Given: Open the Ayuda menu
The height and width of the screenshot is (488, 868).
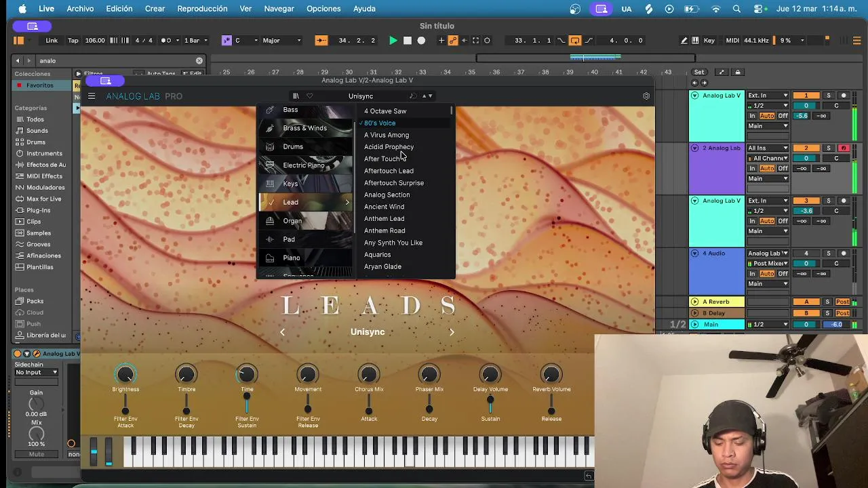Looking at the screenshot, I should (x=364, y=9).
